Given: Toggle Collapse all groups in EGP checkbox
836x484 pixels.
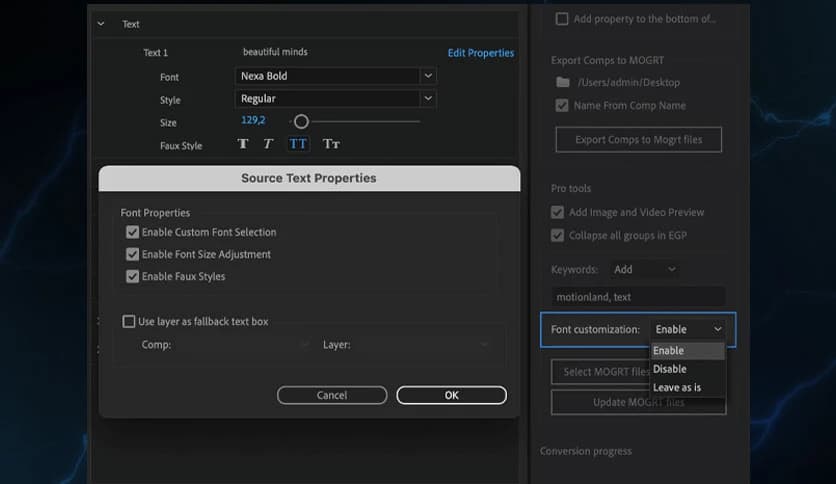Looking at the screenshot, I should tap(558, 235).
